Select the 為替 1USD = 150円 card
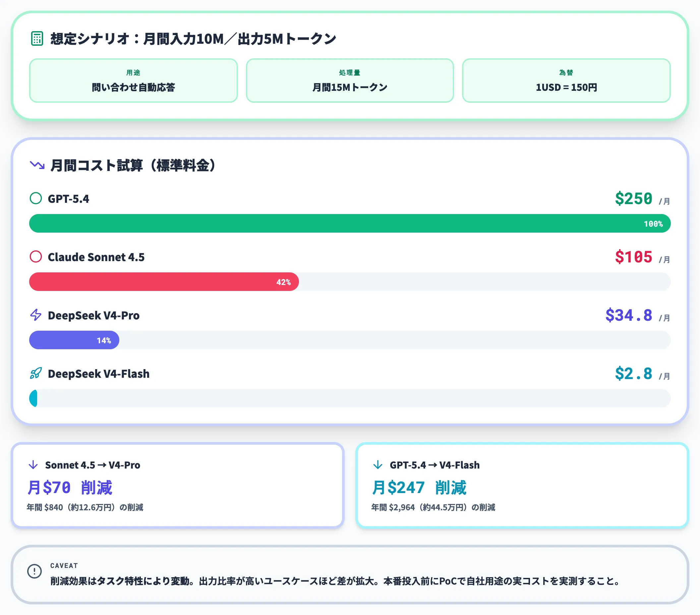Image resolution: width=700 pixels, height=615 pixels. coord(566,81)
